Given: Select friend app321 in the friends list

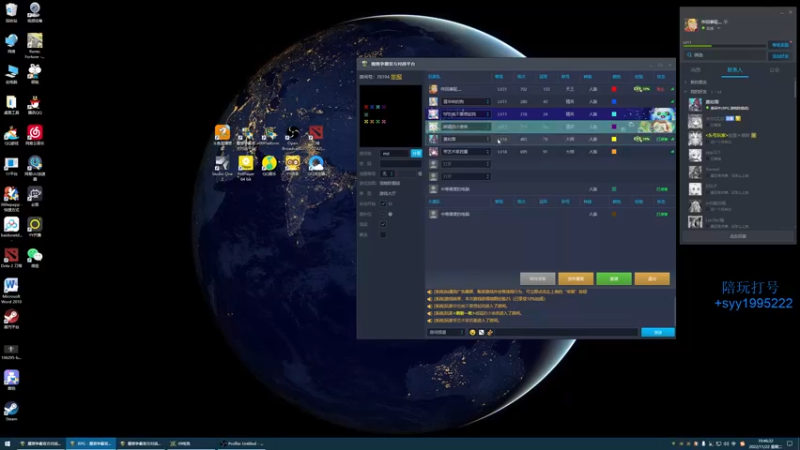Looking at the screenshot, I should coord(737,155).
